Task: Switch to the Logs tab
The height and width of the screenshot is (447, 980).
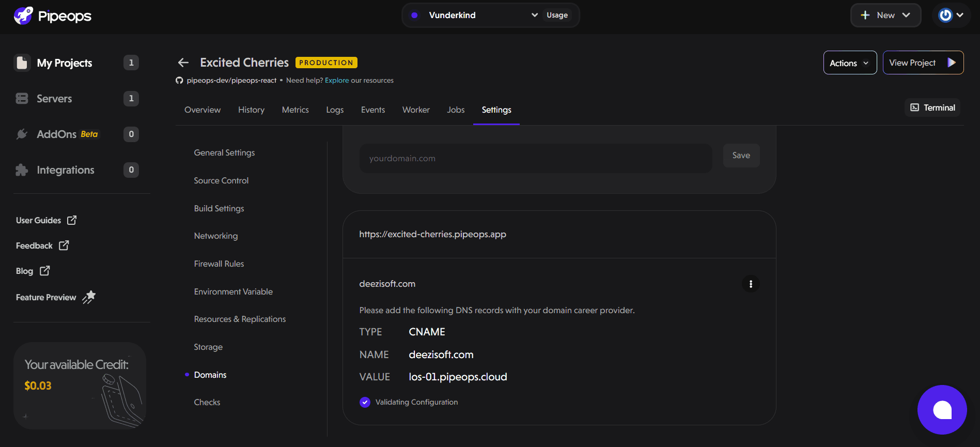Action: (335, 110)
